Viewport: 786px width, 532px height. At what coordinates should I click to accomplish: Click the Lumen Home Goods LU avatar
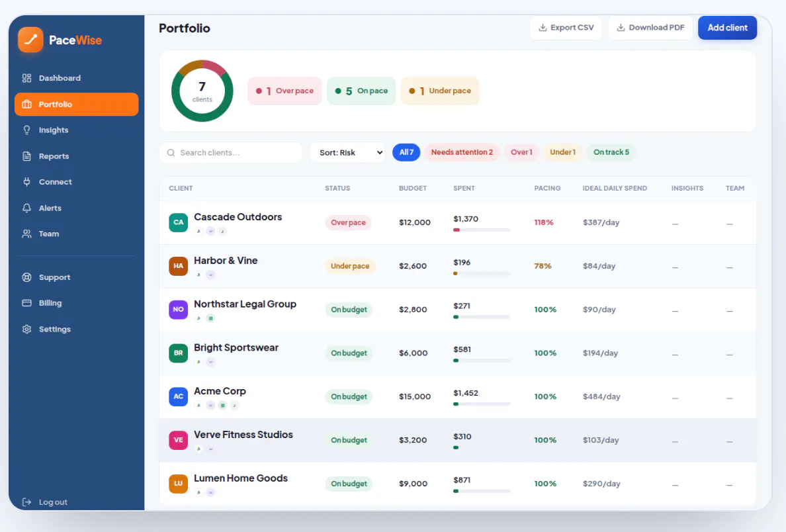coord(178,484)
